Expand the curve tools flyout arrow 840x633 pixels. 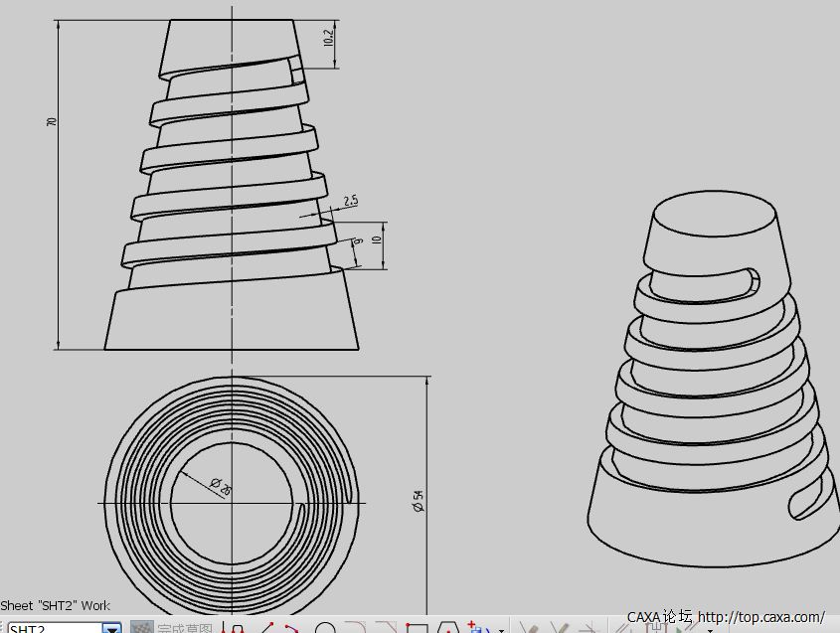pyautogui.click(x=501, y=629)
